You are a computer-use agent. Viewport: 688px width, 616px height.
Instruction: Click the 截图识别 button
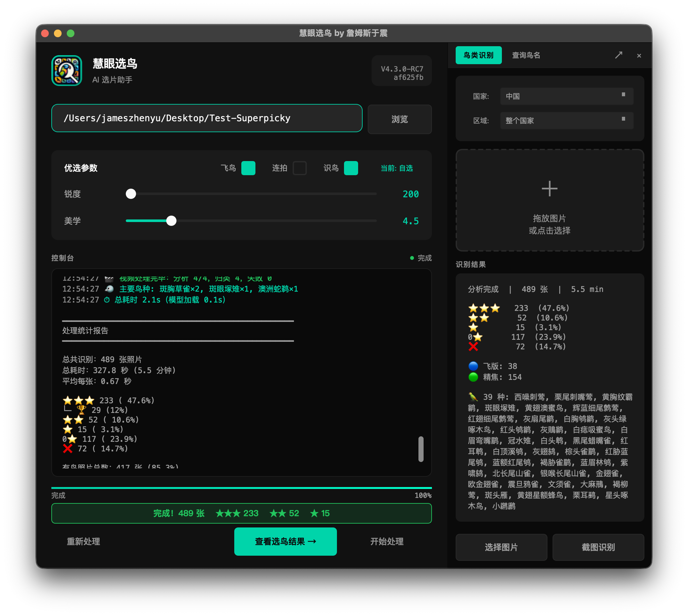pyautogui.click(x=598, y=547)
